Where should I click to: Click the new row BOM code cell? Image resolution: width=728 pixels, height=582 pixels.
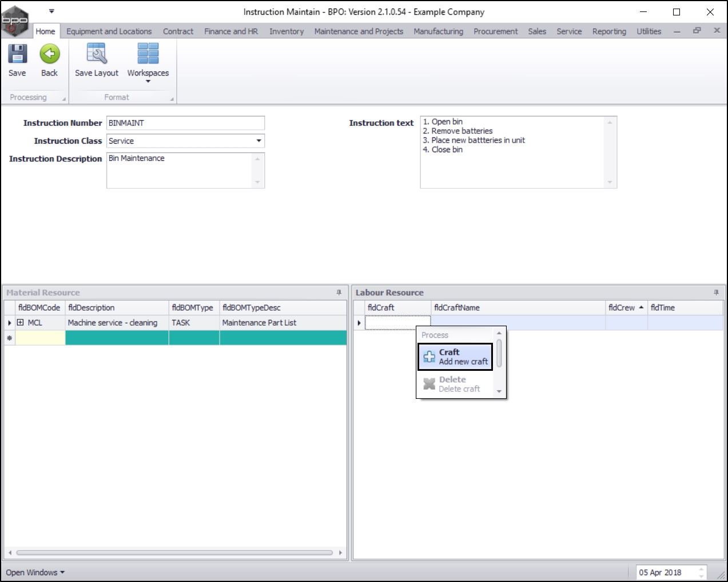click(40, 338)
